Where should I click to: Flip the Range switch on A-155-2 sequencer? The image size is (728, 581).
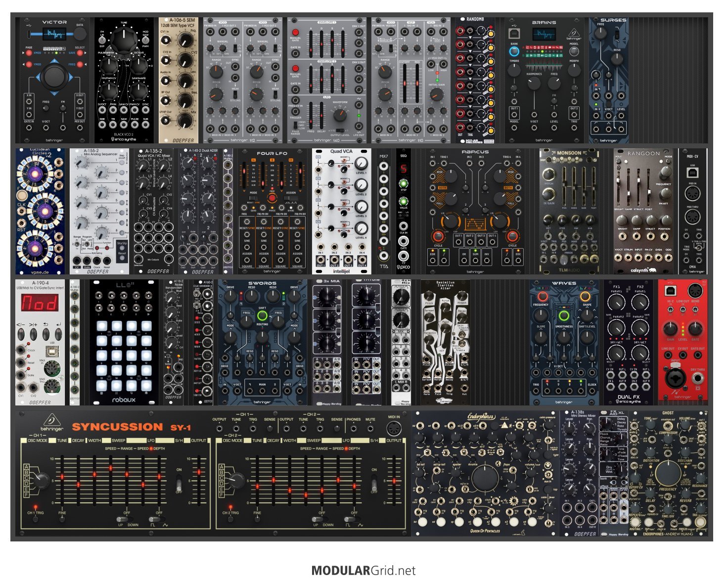[76, 244]
